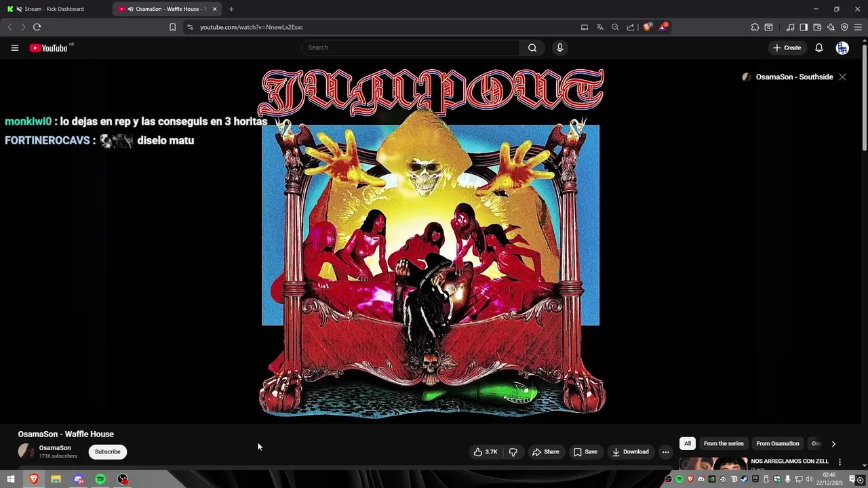The height and width of the screenshot is (488, 868).
Task: Open the Leo AI sparkle icon
Action: point(831,27)
